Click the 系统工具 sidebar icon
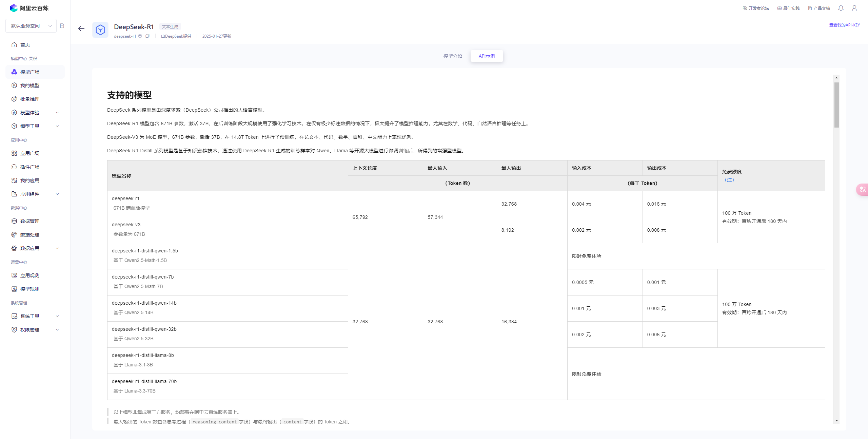Image resolution: width=868 pixels, height=439 pixels. click(14, 316)
